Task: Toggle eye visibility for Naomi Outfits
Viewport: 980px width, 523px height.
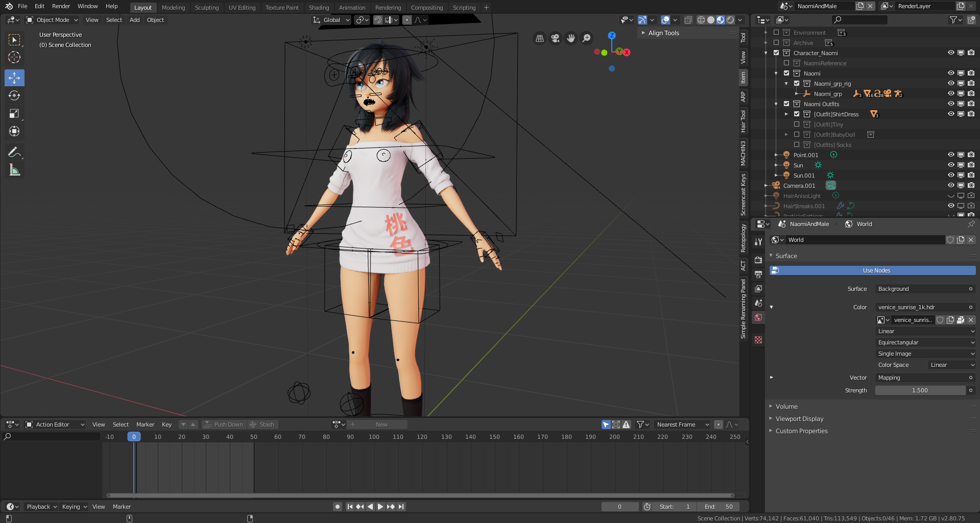Action: (x=951, y=104)
